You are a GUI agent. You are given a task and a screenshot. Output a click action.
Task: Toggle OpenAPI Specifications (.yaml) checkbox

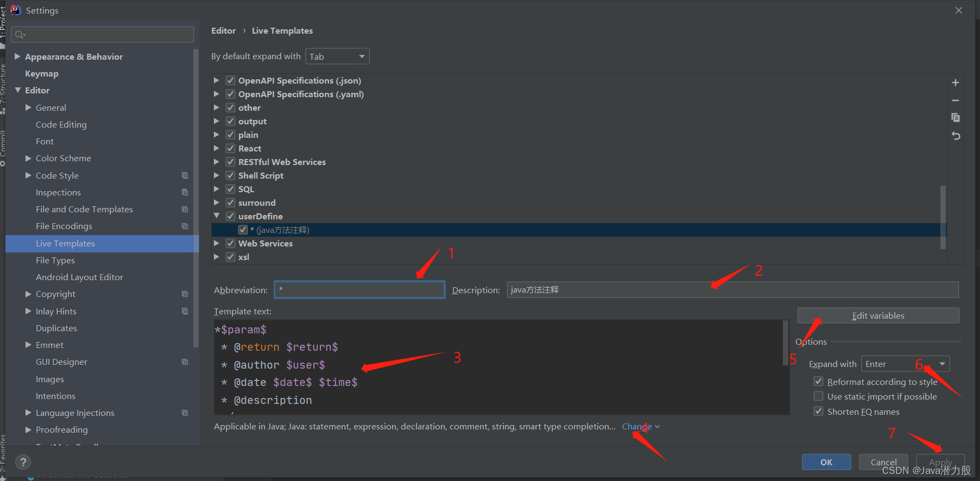[230, 94]
